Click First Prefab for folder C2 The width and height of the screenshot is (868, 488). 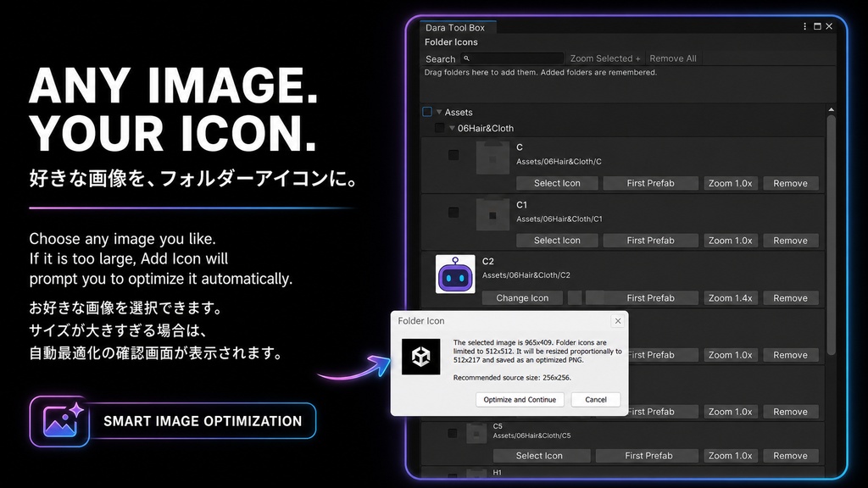tap(650, 298)
